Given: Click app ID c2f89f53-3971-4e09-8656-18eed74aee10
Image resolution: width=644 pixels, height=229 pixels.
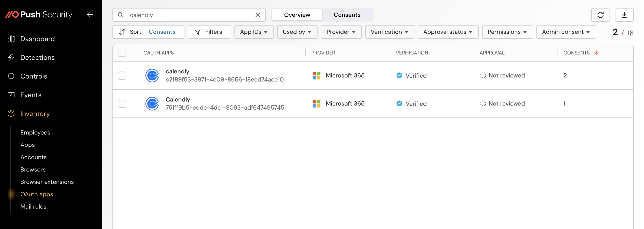Looking at the screenshot, I should tap(224, 79).
